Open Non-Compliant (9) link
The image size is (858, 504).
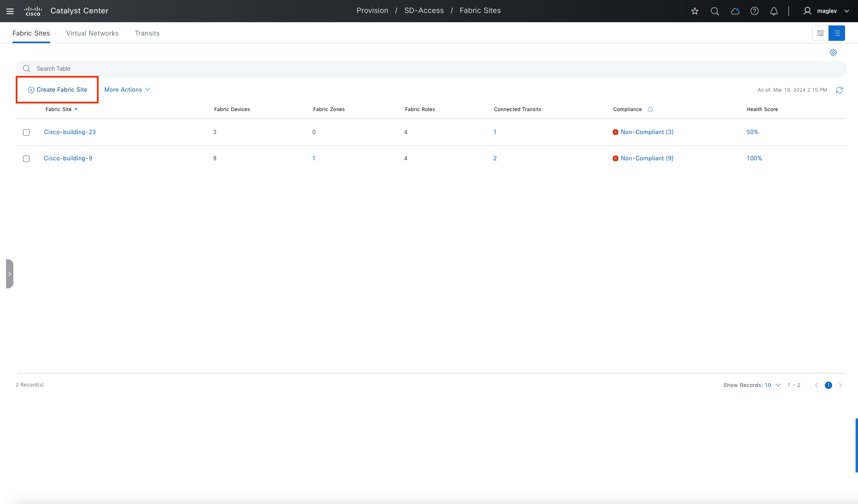tap(647, 158)
